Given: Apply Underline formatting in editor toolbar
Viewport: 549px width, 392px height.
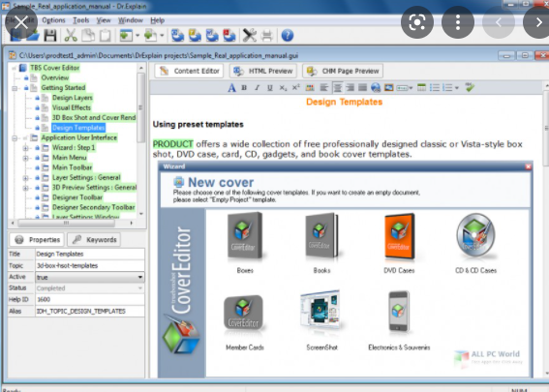Looking at the screenshot, I should coord(269,87).
